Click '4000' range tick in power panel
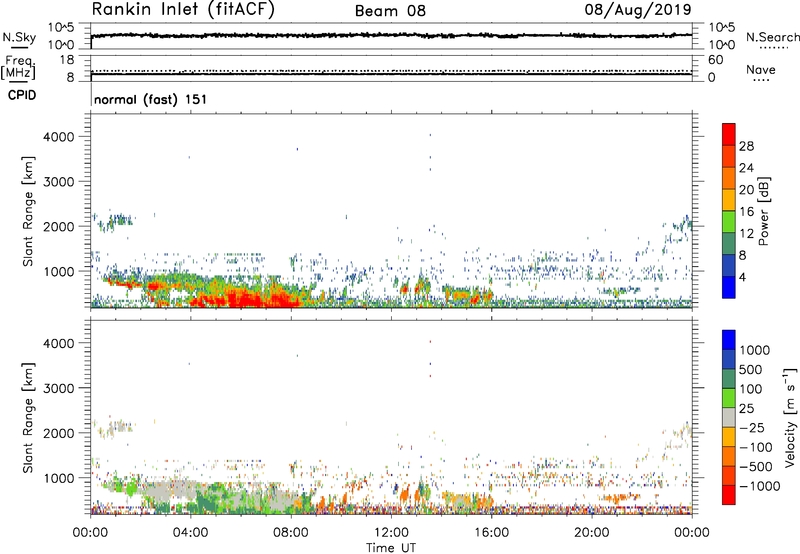 58,137
